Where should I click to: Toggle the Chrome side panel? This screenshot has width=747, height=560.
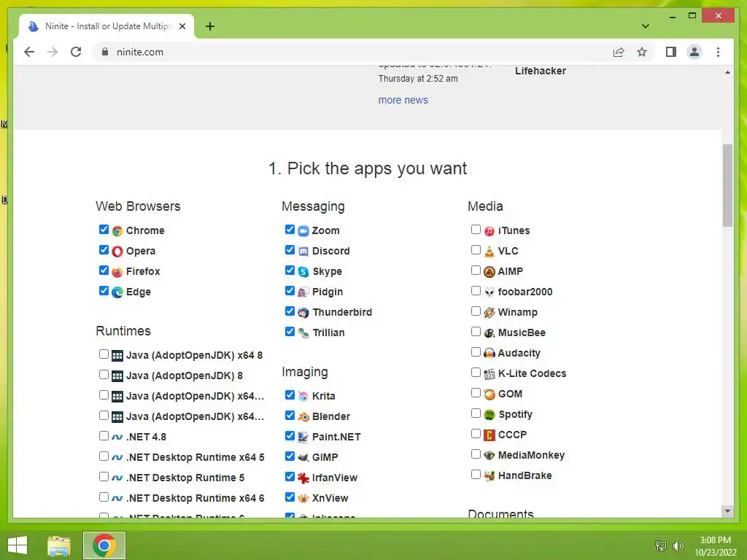pyautogui.click(x=671, y=52)
